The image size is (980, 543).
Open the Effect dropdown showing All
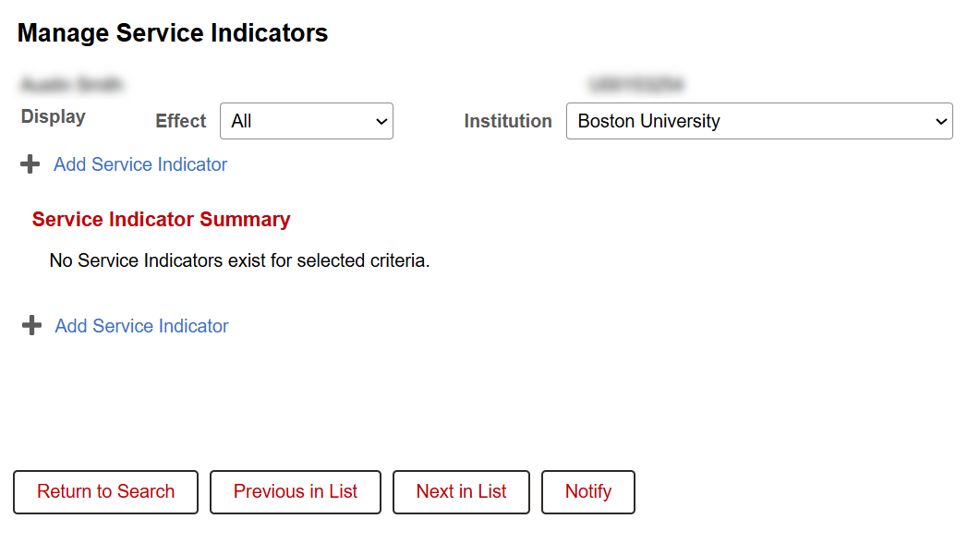(296, 121)
